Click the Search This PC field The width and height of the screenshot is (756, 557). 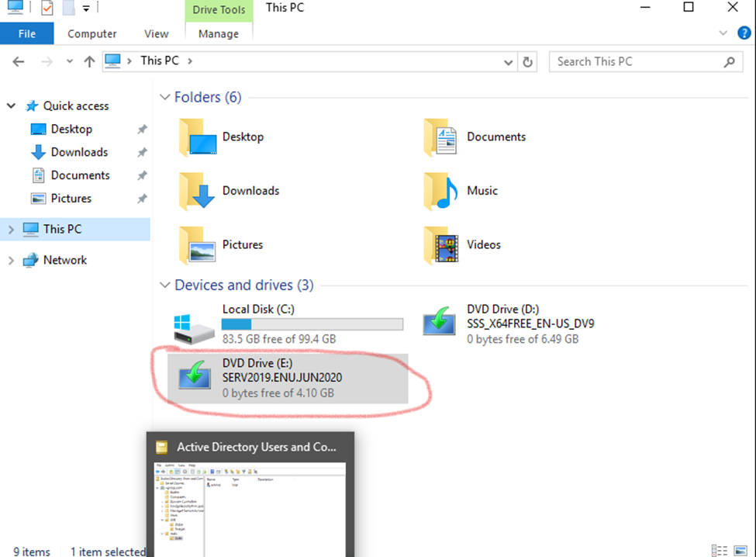point(636,62)
